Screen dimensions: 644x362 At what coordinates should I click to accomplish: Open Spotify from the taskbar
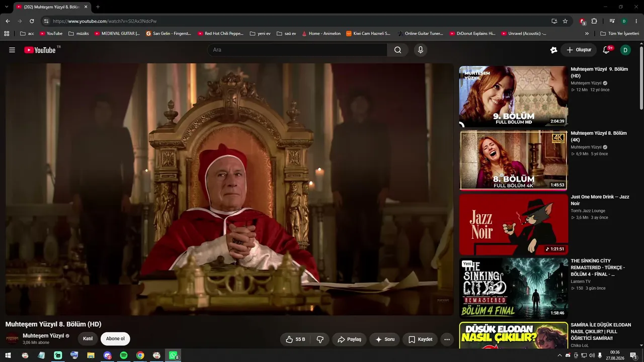[124, 355]
